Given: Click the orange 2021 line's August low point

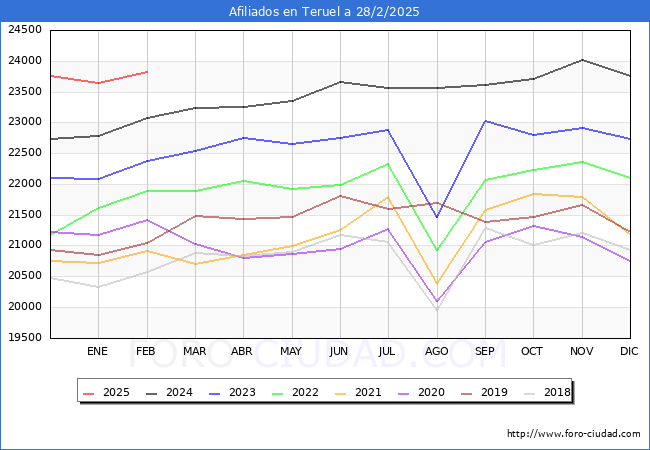Looking at the screenshot, I should 437,283.
